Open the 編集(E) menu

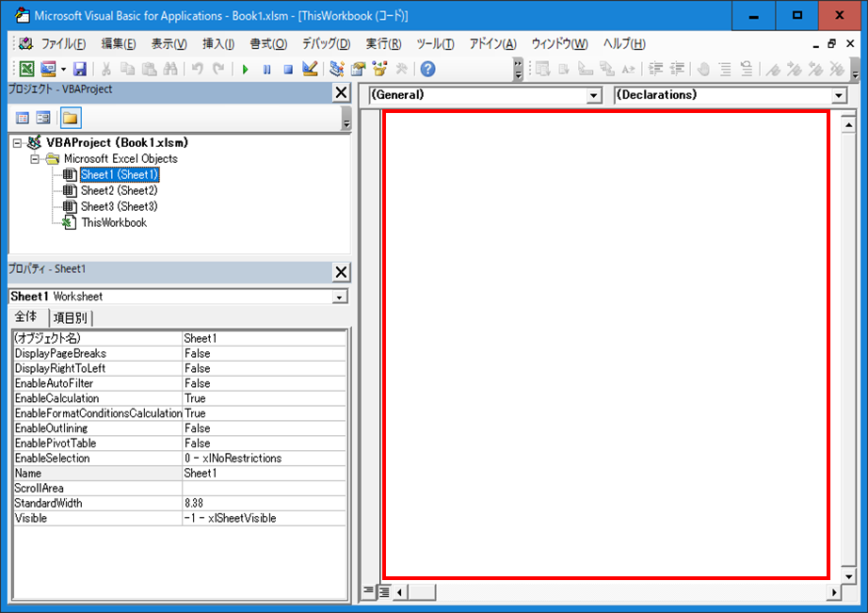click(119, 43)
